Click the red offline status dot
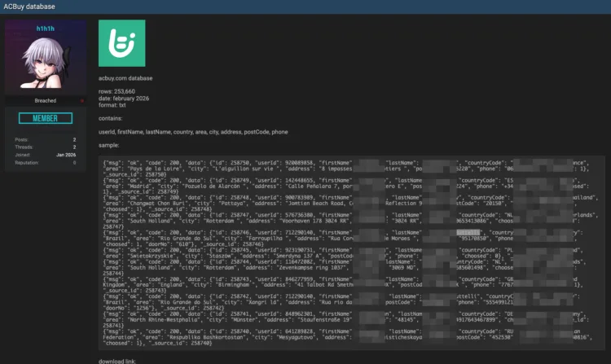Image resolution: width=611 pixels, height=364 pixels. tap(82, 101)
